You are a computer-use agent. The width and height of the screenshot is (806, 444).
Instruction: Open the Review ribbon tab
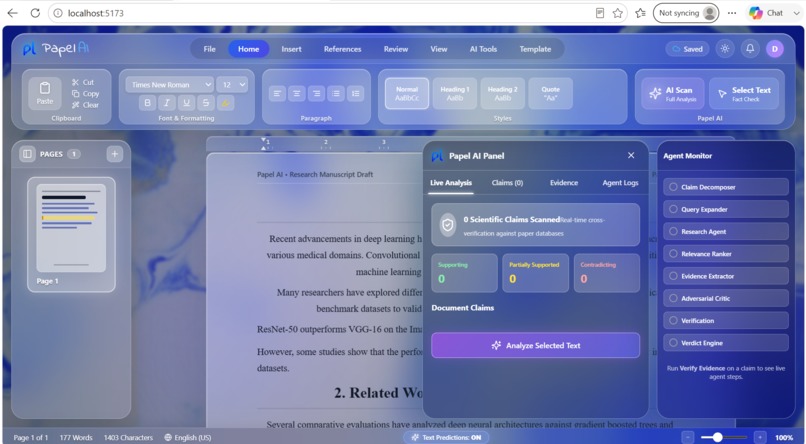click(x=396, y=49)
